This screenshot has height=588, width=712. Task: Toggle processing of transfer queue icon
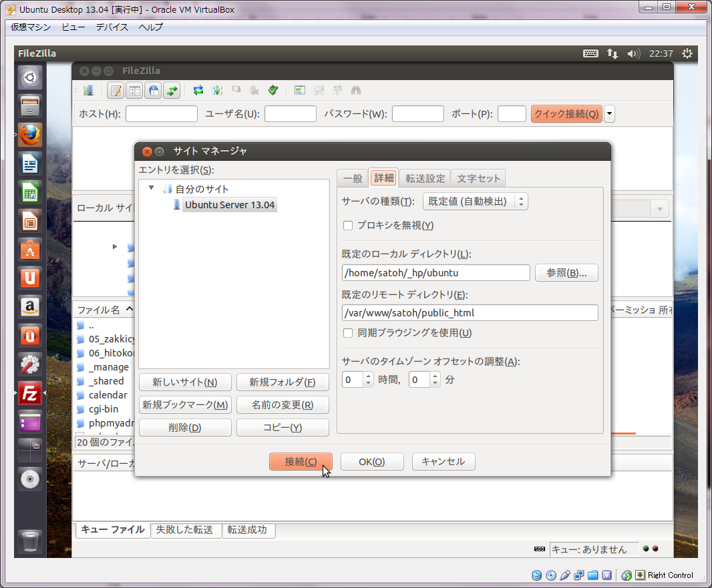(217, 90)
